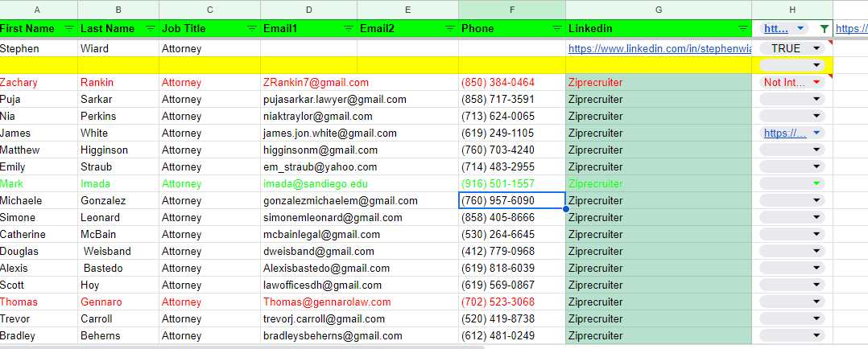Viewport: 868px width, 349px height.
Task: Open the empty dropdown in the yellow row
Action: point(817,65)
